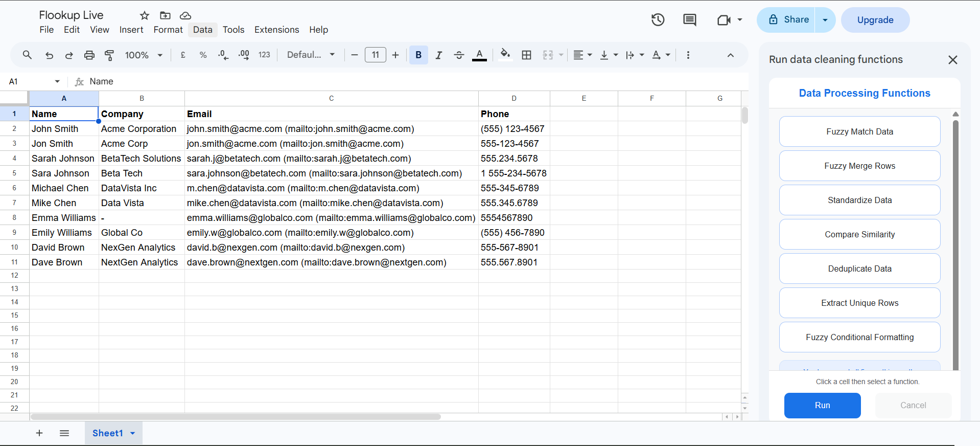
Task: Open the comments panel
Action: (x=690, y=20)
